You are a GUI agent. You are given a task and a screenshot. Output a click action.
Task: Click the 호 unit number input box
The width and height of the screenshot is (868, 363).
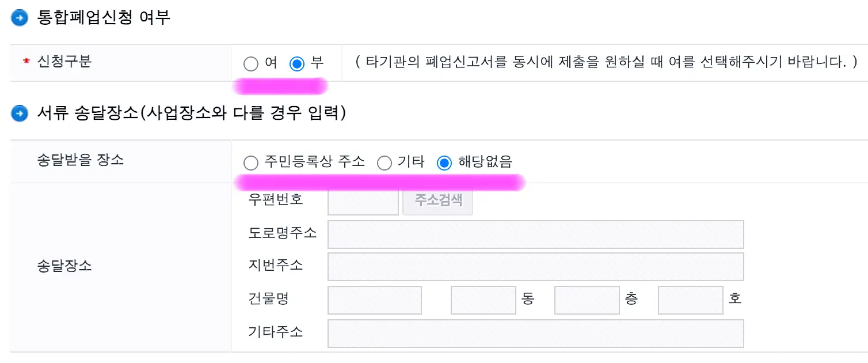click(x=690, y=300)
